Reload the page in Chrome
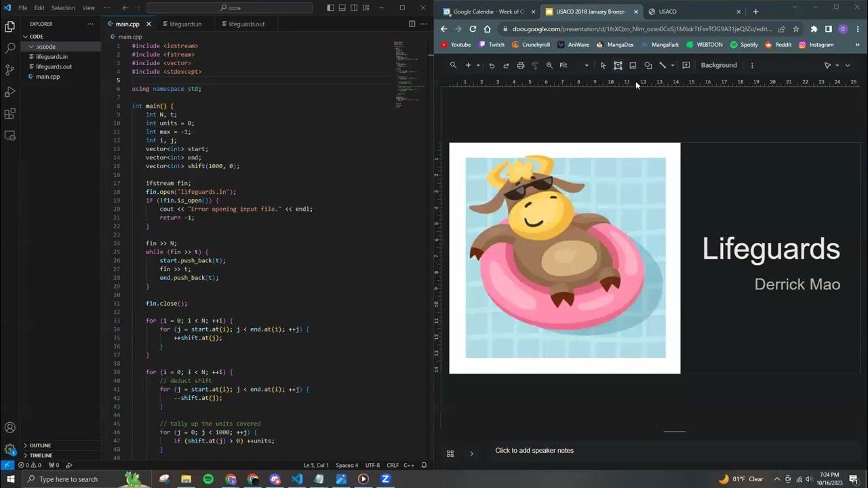The image size is (868, 488). [473, 29]
